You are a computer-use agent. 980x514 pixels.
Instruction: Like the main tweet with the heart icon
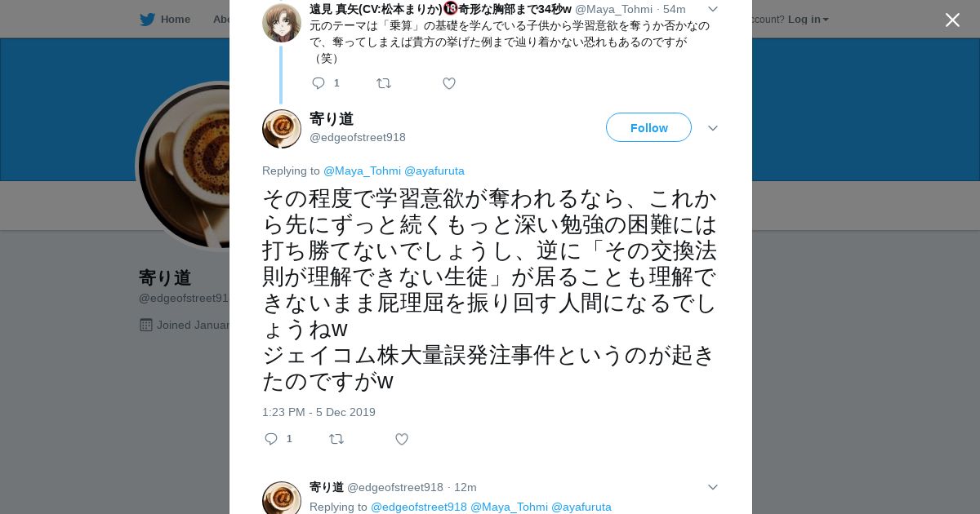(402, 439)
